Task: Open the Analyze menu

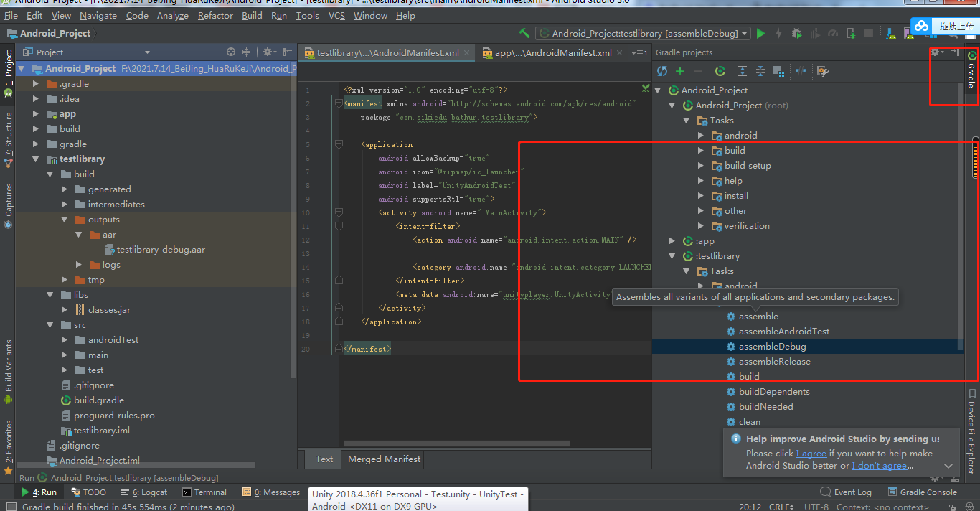Action: point(172,15)
